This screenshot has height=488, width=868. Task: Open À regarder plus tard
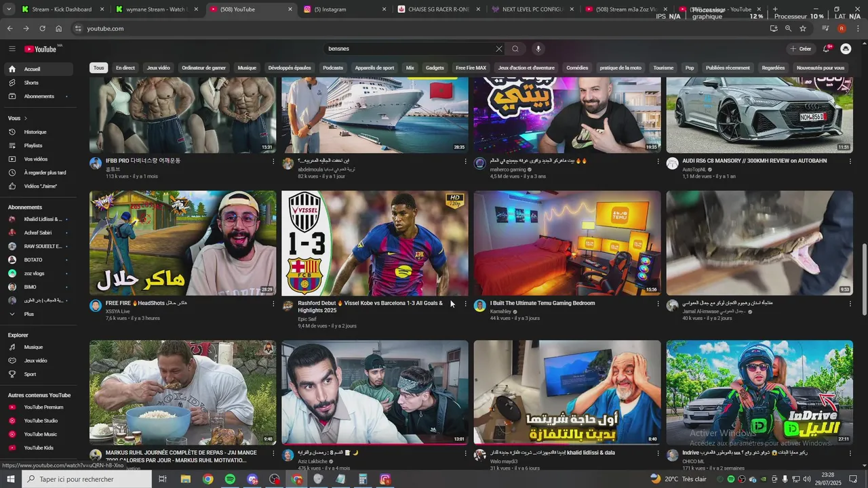[38, 173]
